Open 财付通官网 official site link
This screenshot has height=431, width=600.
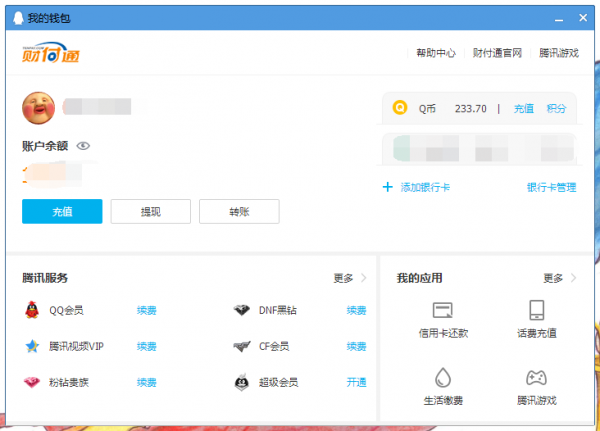coord(497,53)
